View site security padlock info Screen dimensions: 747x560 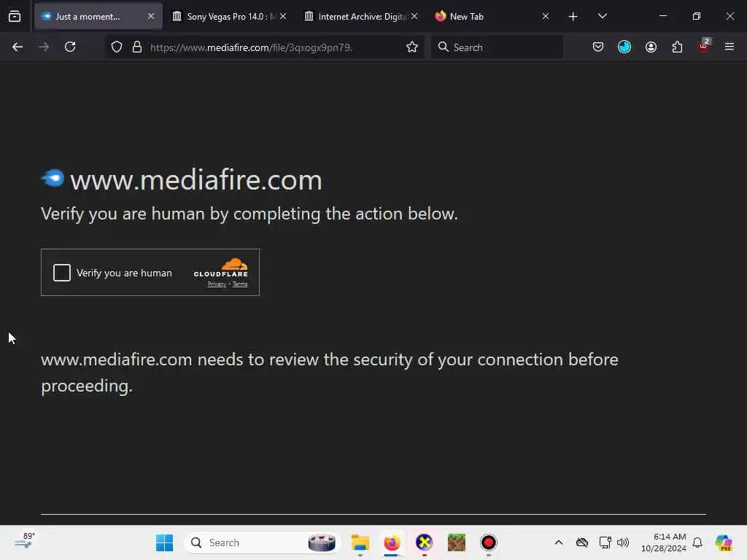(137, 47)
